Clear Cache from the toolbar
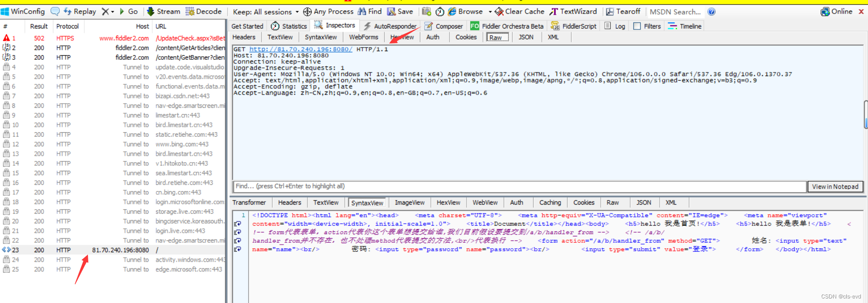 (520, 11)
